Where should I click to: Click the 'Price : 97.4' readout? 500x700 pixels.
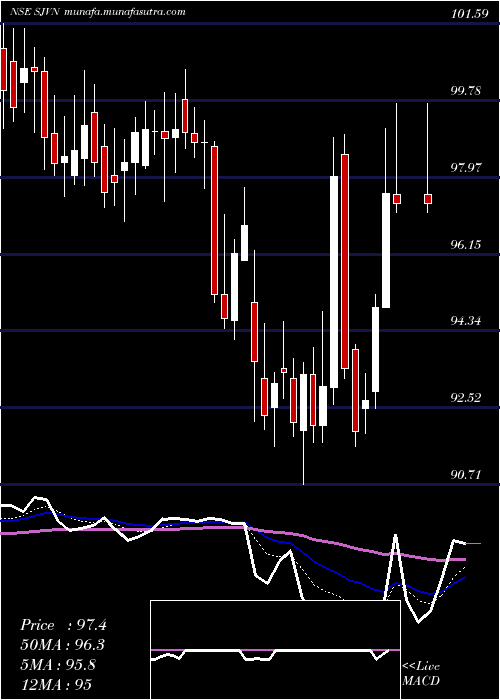click(x=63, y=625)
